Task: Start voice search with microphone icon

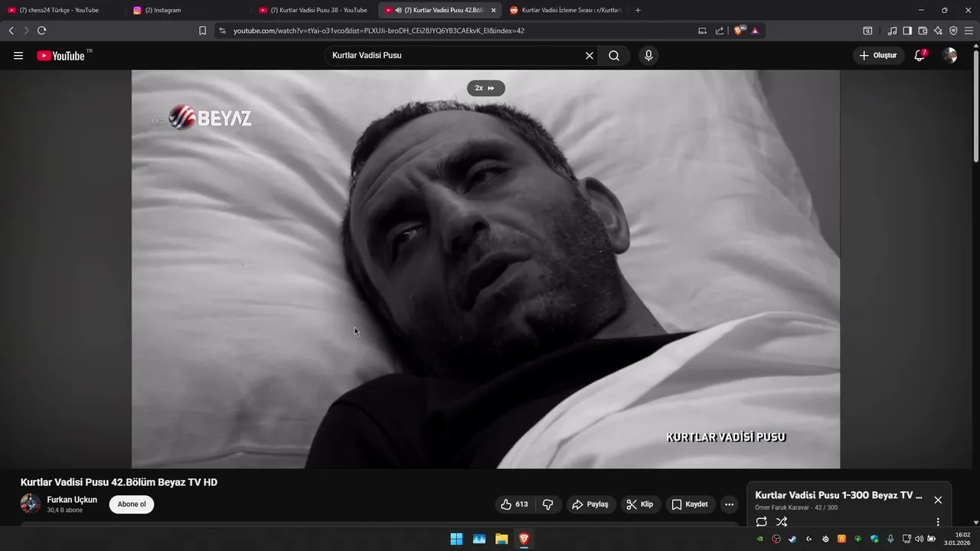Action: tap(648, 56)
